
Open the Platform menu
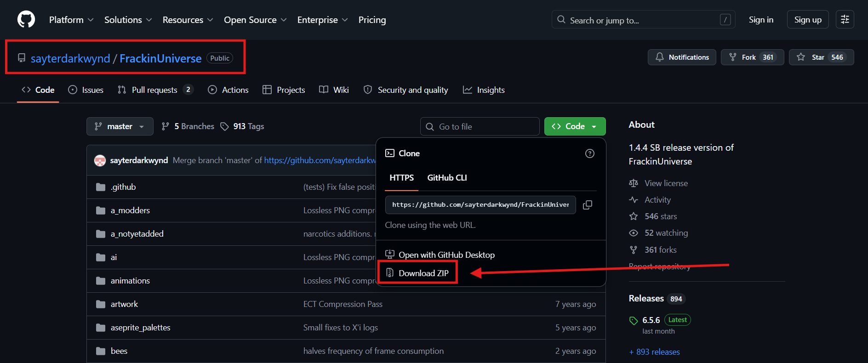(71, 20)
